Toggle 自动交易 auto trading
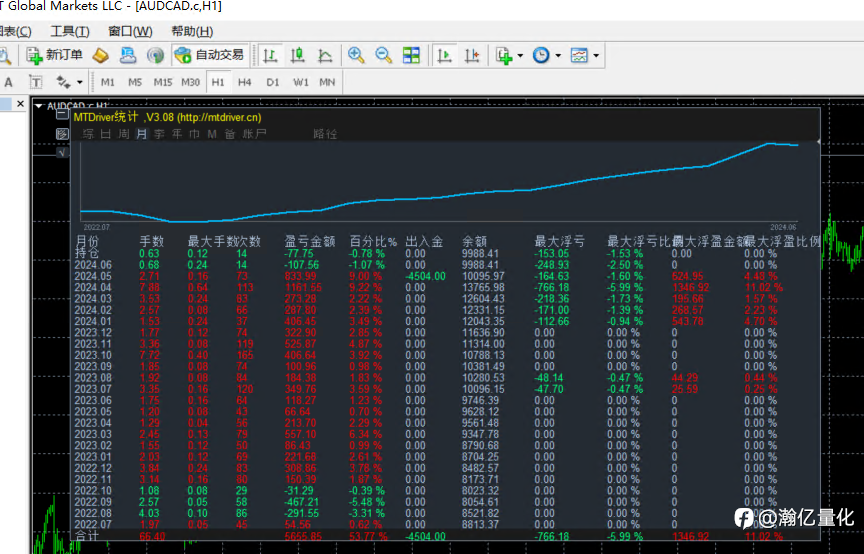This screenshot has width=864, height=554. (210, 55)
